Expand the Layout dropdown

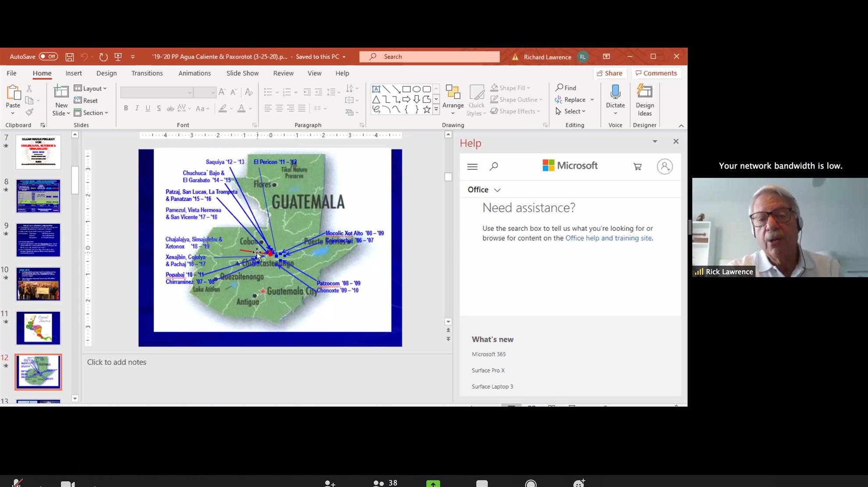click(x=91, y=88)
